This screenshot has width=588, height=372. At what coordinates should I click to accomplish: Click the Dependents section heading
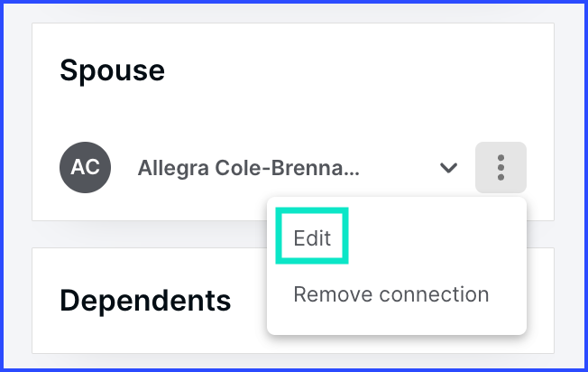[145, 301]
